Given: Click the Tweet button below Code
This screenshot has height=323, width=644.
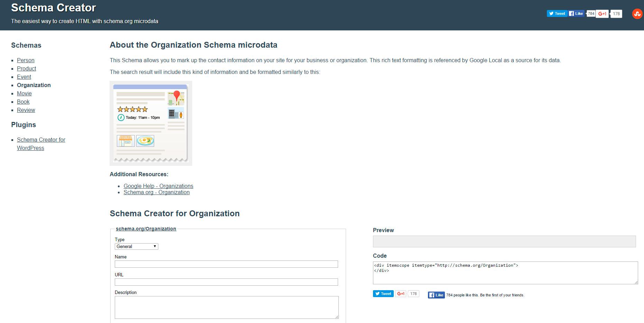Looking at the screenshot, I should (x=383, y=294).
